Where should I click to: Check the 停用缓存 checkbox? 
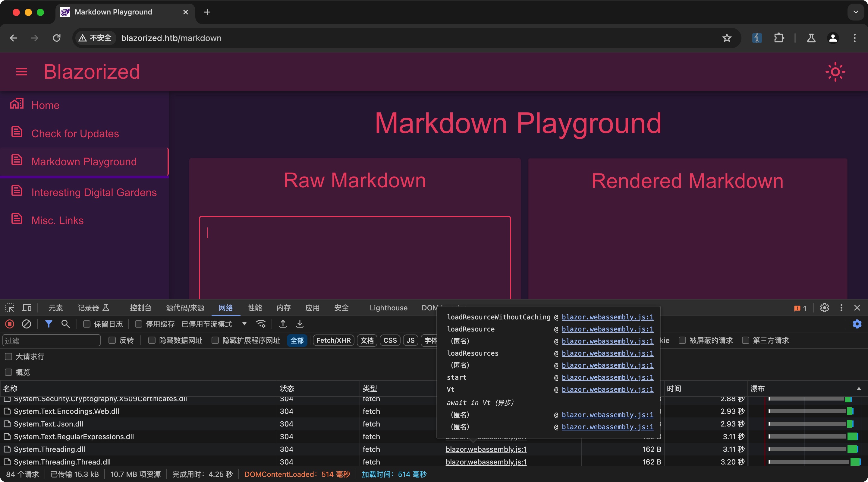[x=139, y=324]
